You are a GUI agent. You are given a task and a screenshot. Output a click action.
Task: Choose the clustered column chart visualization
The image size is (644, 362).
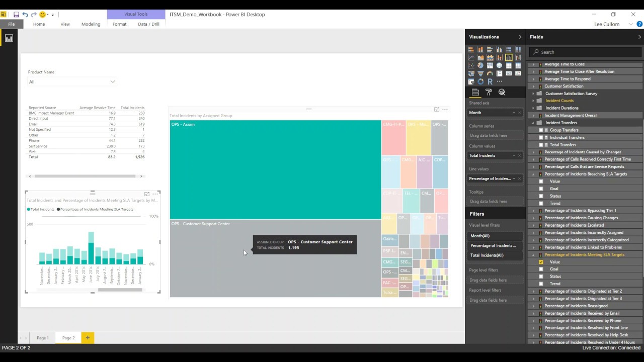coord(499,50)
